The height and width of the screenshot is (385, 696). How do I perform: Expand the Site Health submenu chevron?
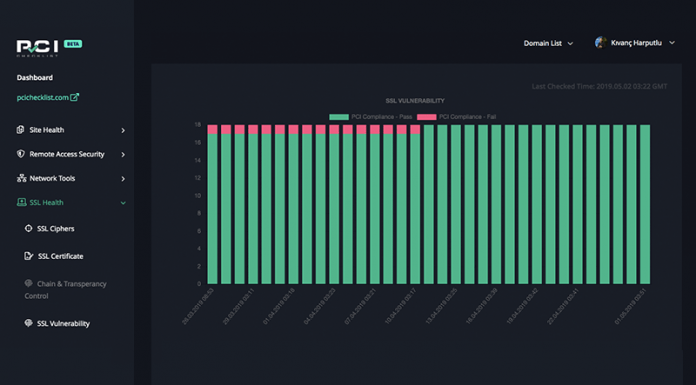(123, 130)
